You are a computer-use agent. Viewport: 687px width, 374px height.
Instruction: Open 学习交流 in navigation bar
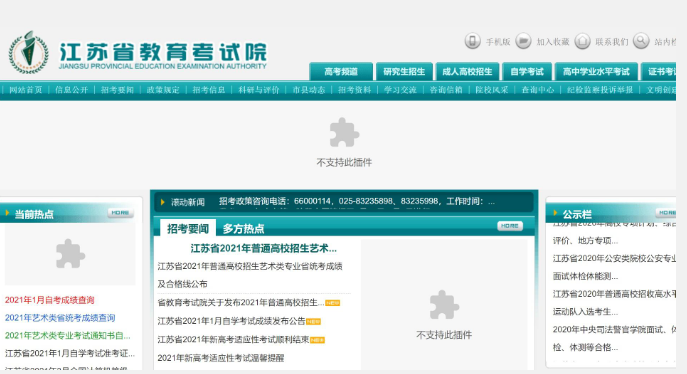[400, 90]
